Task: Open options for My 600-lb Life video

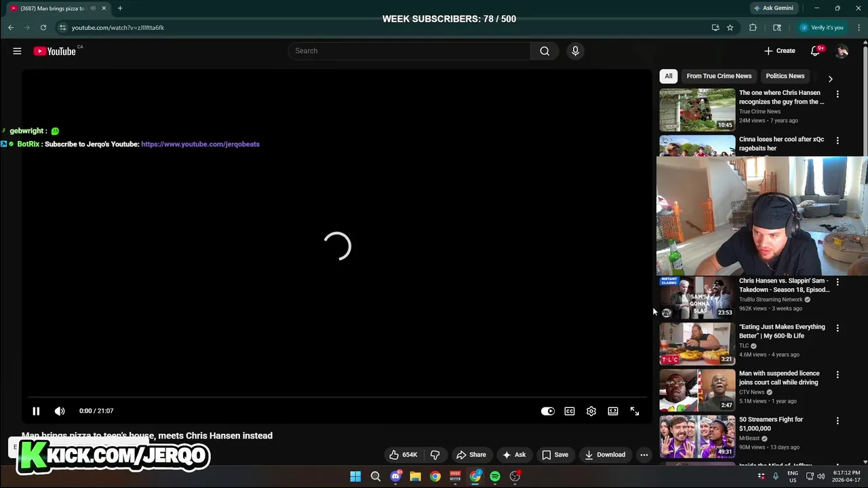Action: coord(837,328)
